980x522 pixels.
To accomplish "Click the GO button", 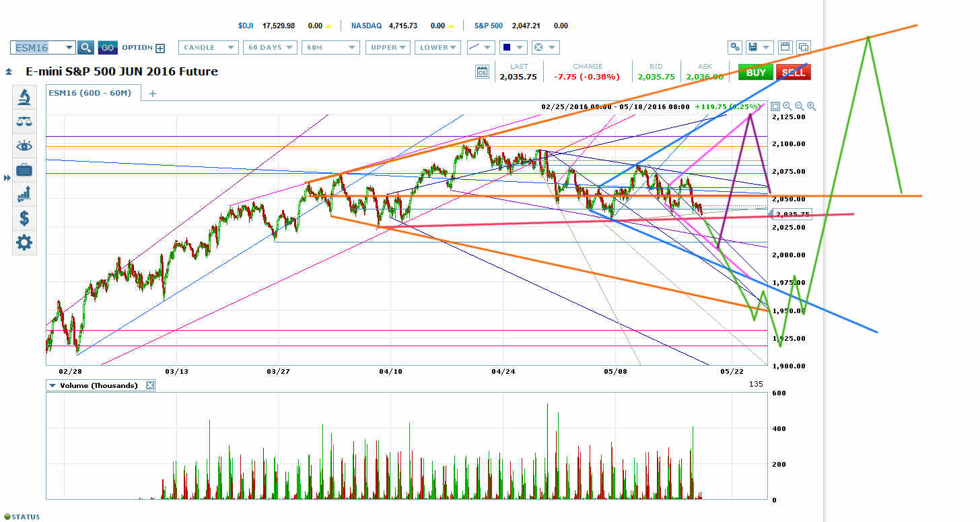I will [x=107, y=47].
